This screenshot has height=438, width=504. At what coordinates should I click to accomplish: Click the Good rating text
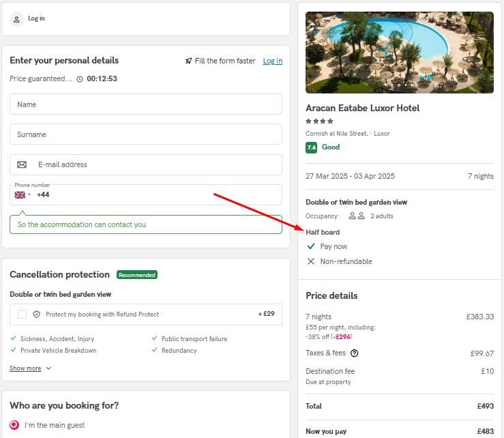[x=331, y=147]
